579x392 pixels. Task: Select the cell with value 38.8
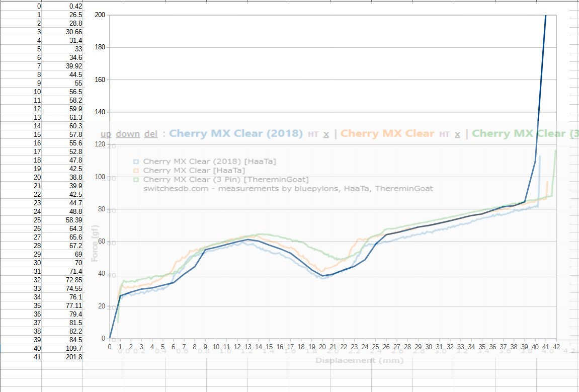(x=62, y=177)
